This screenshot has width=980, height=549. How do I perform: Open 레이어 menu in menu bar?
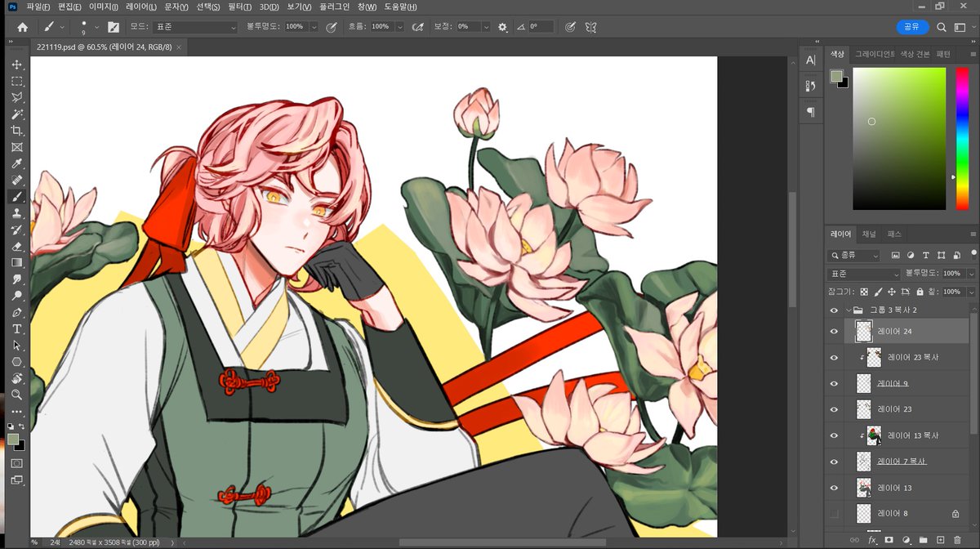click(142, 7)
